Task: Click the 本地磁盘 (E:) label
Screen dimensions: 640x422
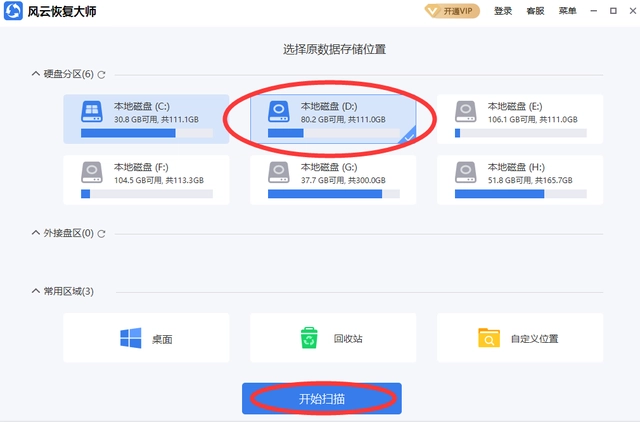Action: tap(515, 107)
